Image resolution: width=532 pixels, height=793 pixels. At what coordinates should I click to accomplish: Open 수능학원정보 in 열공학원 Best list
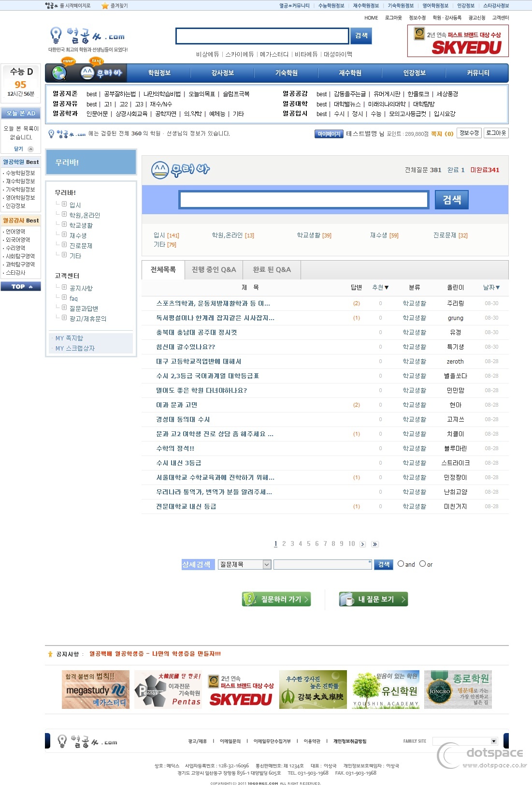coord(20,173)
